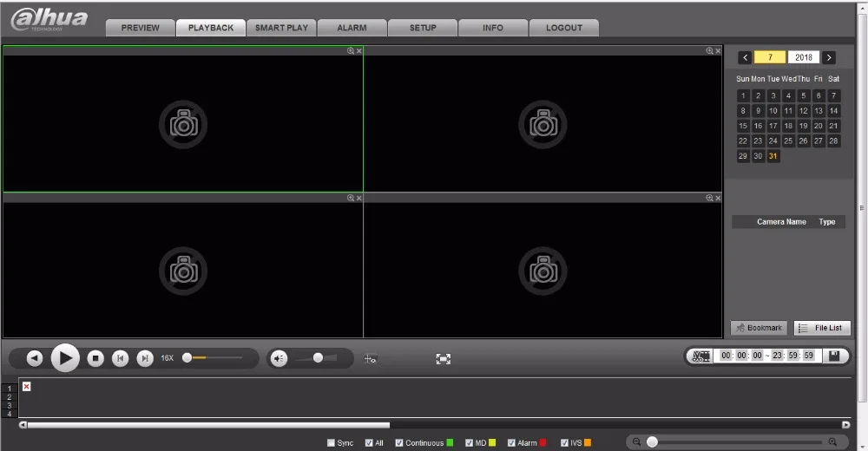Switch to the PREVIEW tab

point(140,28)
